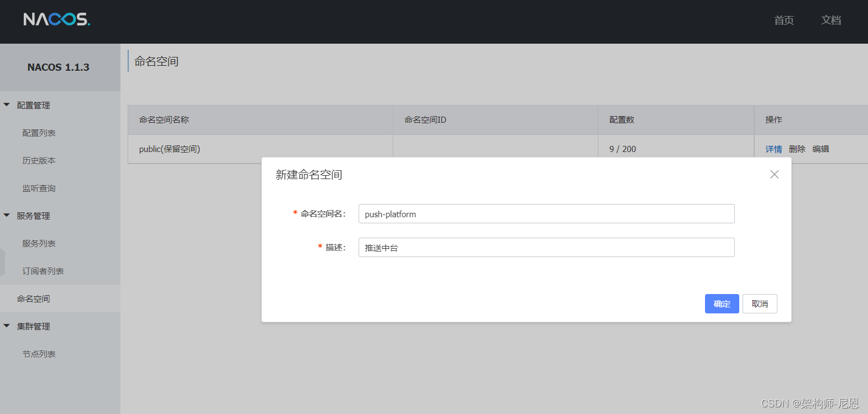Click the NACOS 1.1.3 version label

(59, 67)
